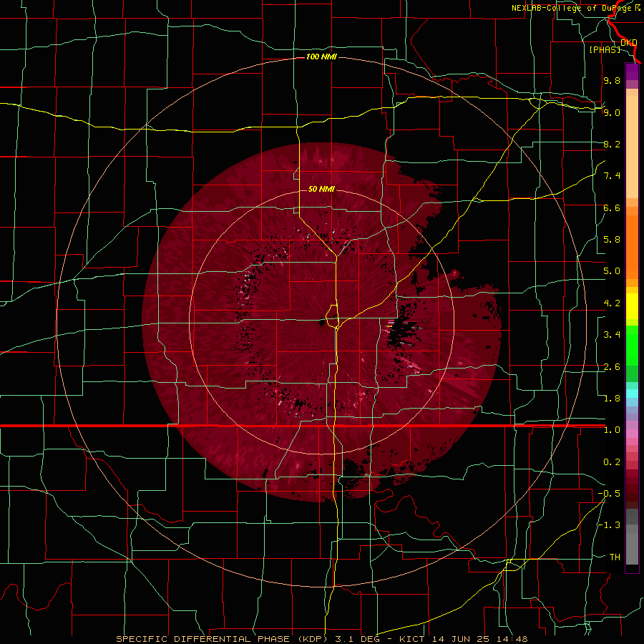The image size is (644, 644).
Task: Click the "KICT 14 JUN 25 14:48" timestamp
Action: (463, 639)
